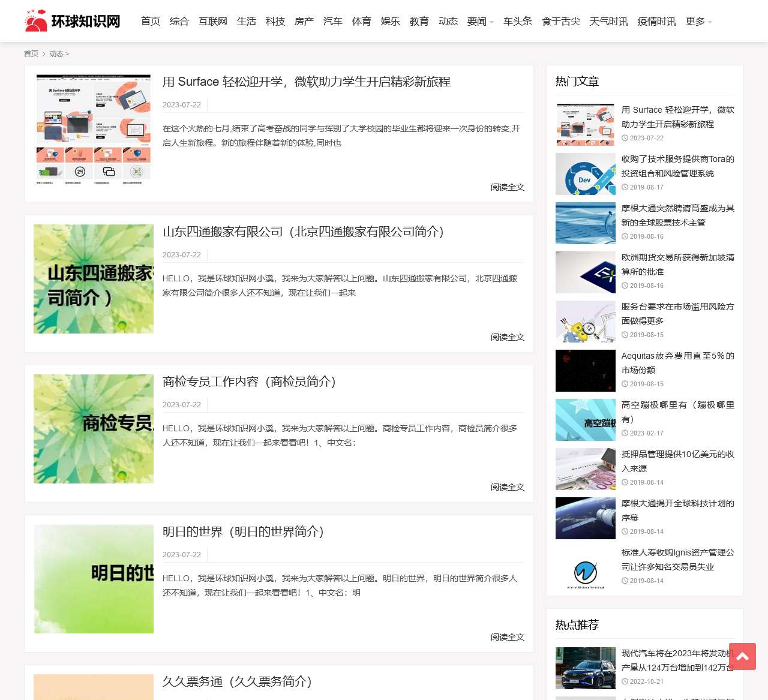The height and width of the screenshot is (700, 768).
Task: Open the 明日的世界 article thumbnail
Action: click(x=94, y=579)
